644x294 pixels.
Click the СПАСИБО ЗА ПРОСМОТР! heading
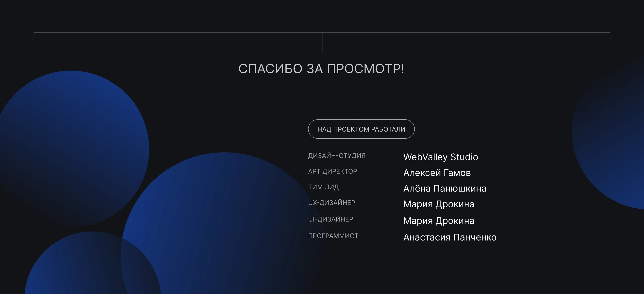pos(321,69)
